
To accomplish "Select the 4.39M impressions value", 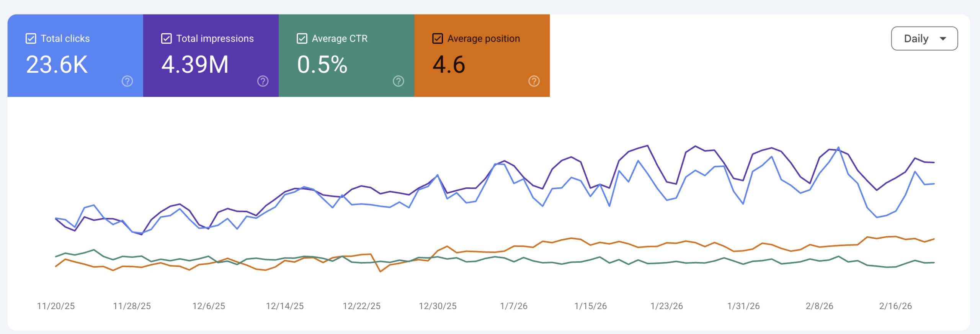I will tap(195, 64).
